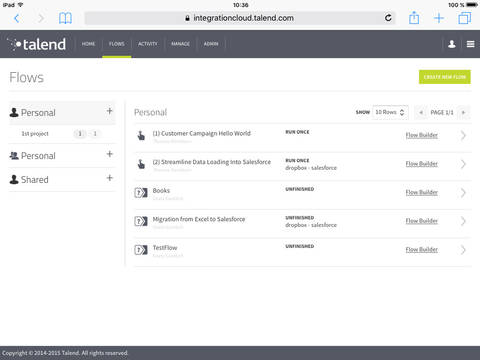Show all Safari tabs icon
The height and width of the screenshot is (360, 480).
pos(465,18)
